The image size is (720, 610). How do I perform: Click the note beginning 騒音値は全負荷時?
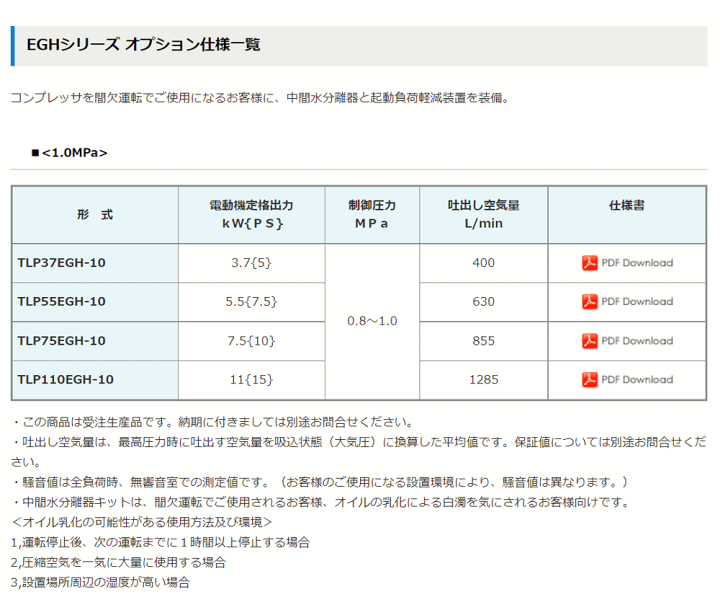coord(320,482)
